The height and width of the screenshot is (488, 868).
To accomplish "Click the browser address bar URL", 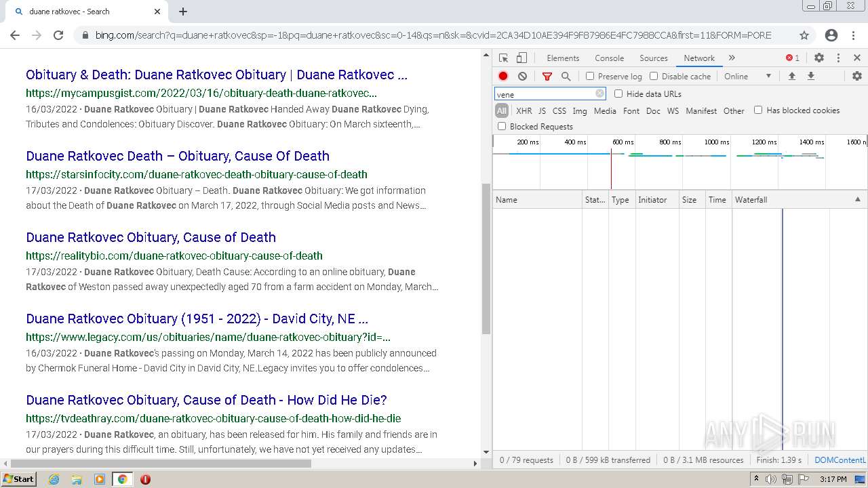I will [433, 35].
